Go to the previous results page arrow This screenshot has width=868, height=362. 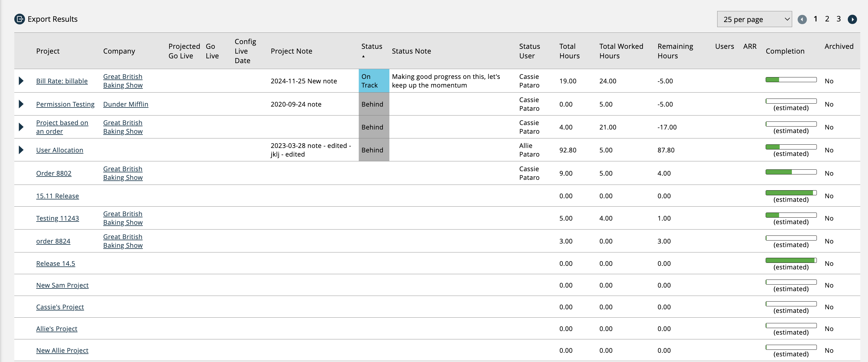(802, 20)
